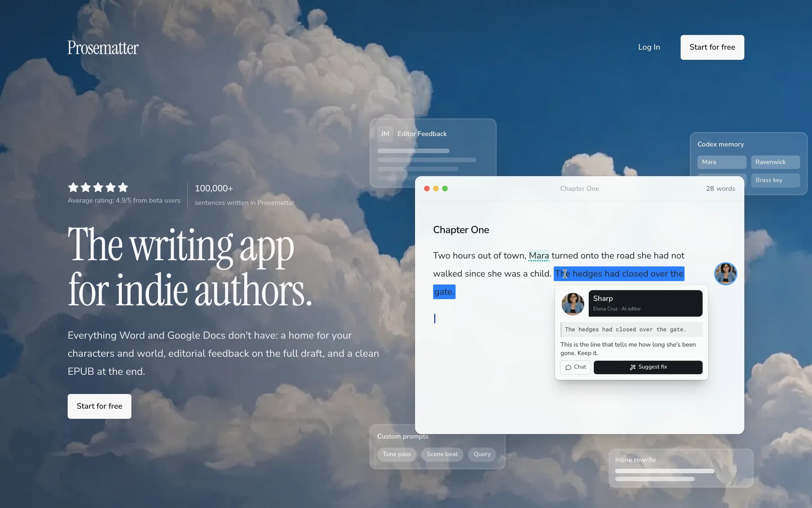Click the "sentences written in Prosematter" caption

coord(245,203)
